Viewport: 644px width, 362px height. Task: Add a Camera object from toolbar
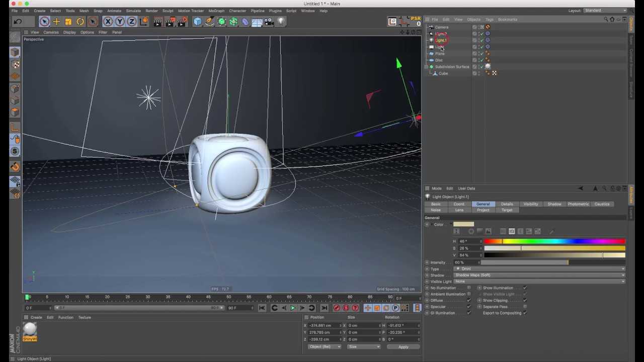point(269,22)
